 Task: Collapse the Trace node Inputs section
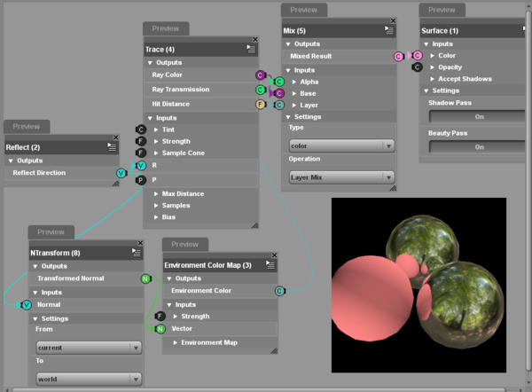tap(150, 118)
